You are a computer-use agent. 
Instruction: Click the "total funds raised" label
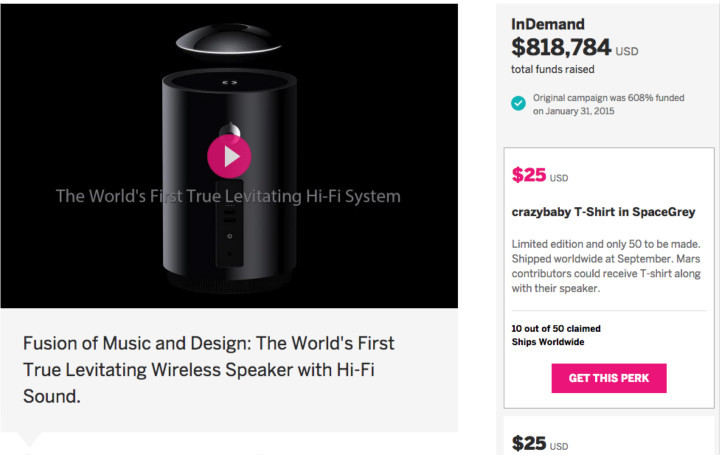click(x=555, y=68)
